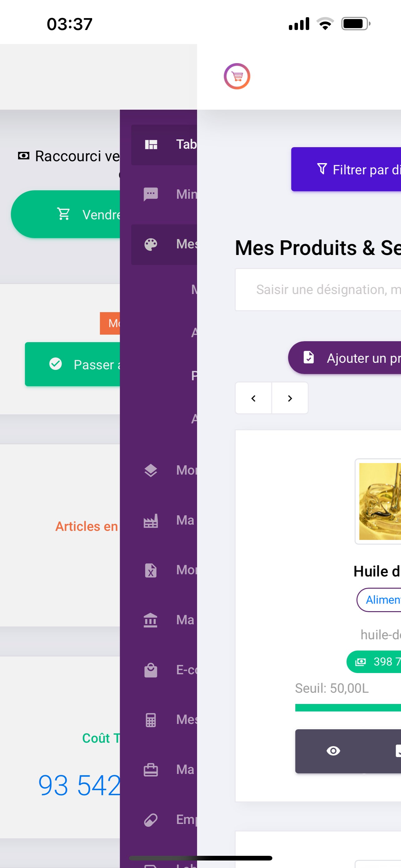Image resolution: width=401 pixels, height=868 pixels.
Task: Select the shopping bag E-commerce item
Action: (164, 670)
